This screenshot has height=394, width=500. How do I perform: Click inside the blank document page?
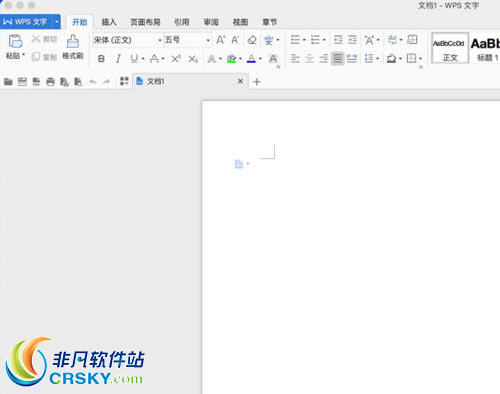(x=351, y=247)
